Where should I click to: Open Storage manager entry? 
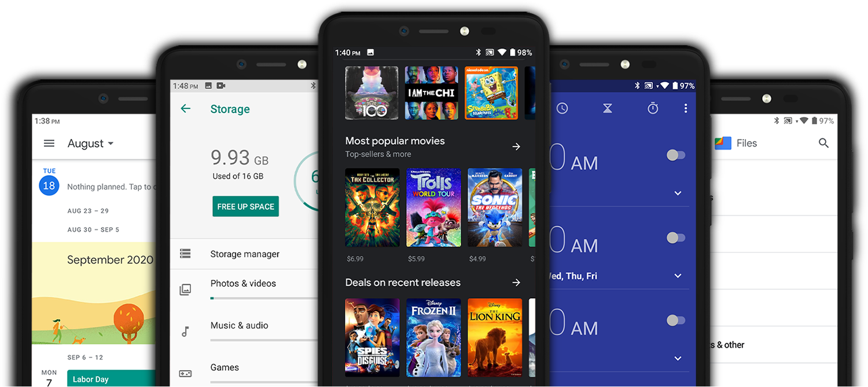(245, 254)
